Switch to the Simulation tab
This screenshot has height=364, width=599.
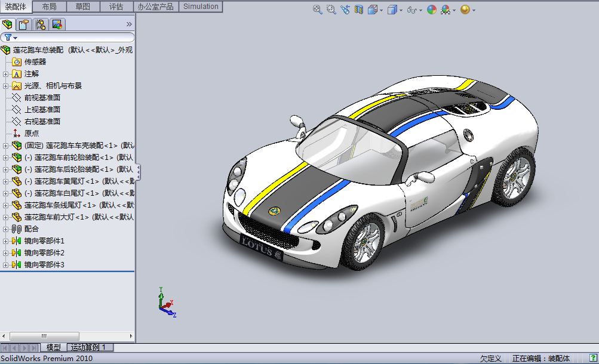pos(201,7)
